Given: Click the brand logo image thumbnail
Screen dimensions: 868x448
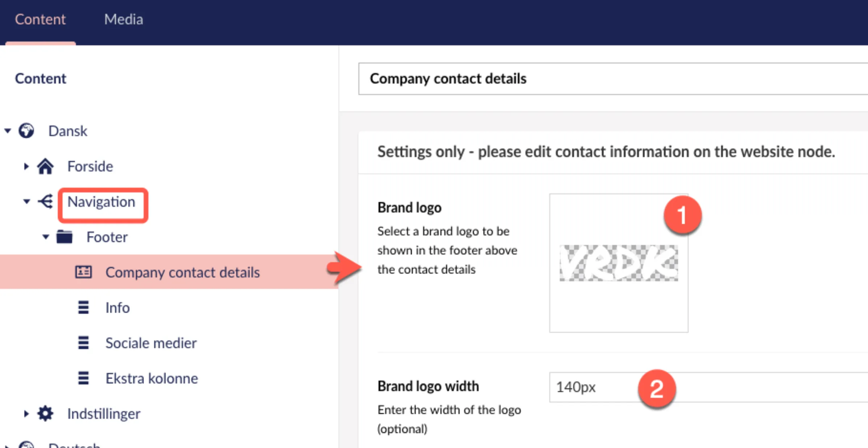Looking at the screenshot, I should [619, 263].
